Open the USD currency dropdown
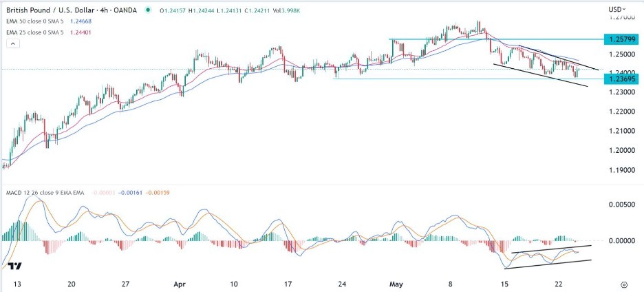Image resolution: width=644 pixels, height=292 pixels. pyautogui.click(x=616, y=8)
